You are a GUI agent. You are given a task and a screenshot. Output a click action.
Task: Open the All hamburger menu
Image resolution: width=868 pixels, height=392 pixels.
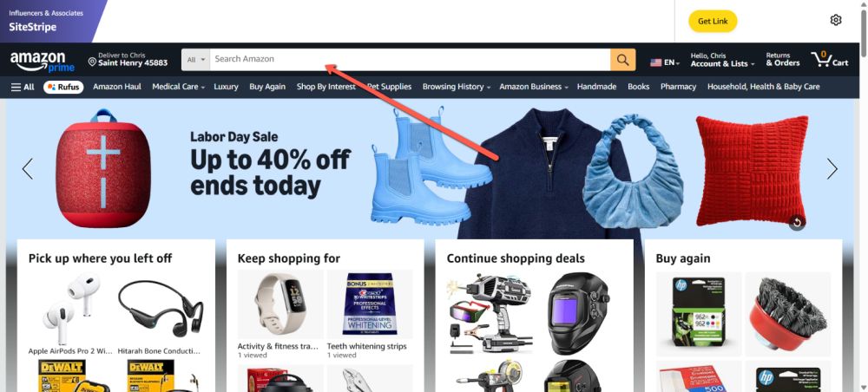(x=23, y=87)
